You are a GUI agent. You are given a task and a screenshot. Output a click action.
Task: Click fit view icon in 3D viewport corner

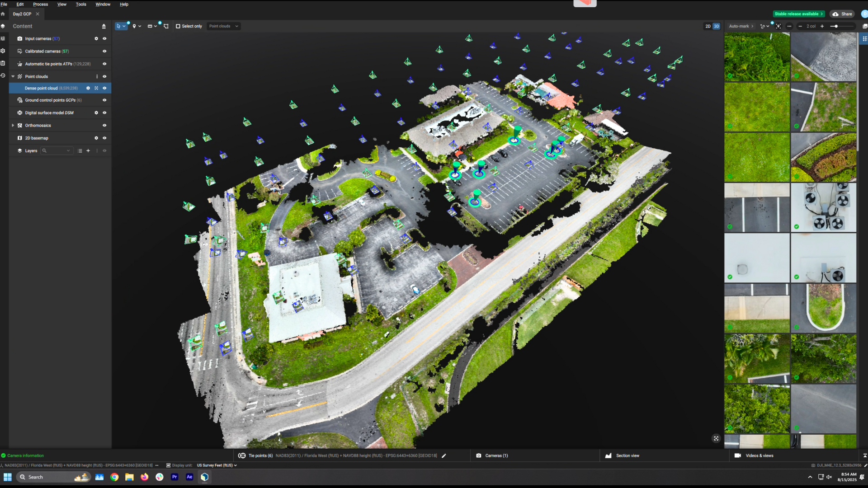[716, 438]
